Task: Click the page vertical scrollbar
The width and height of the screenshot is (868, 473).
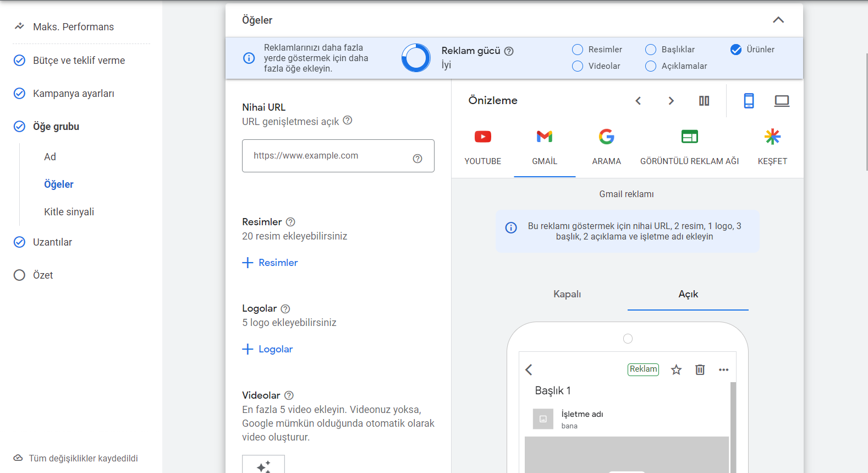Action: [866, 113]
